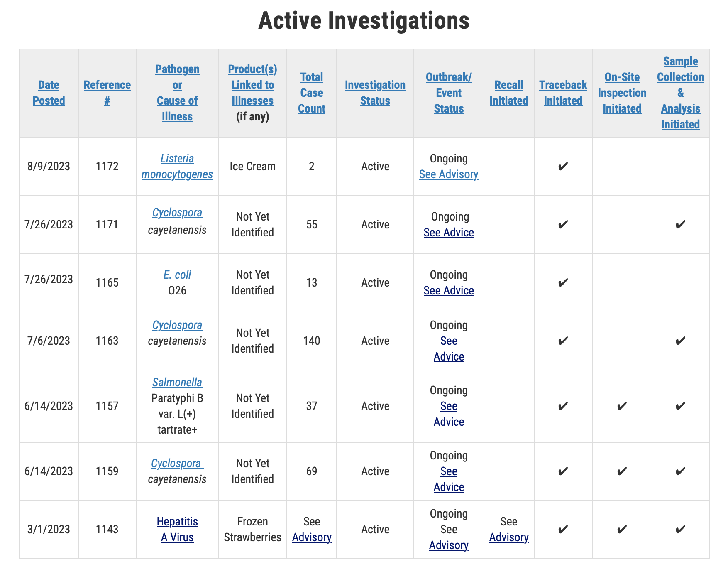
Task: Click On-Site Inspection checkmark in row 1159
Action: pos(622,471)
